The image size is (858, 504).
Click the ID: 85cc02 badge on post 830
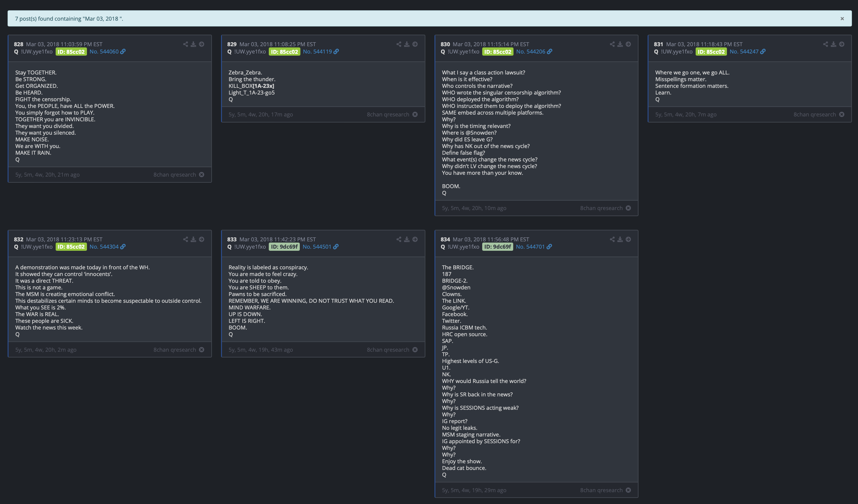tap(498, 52)
